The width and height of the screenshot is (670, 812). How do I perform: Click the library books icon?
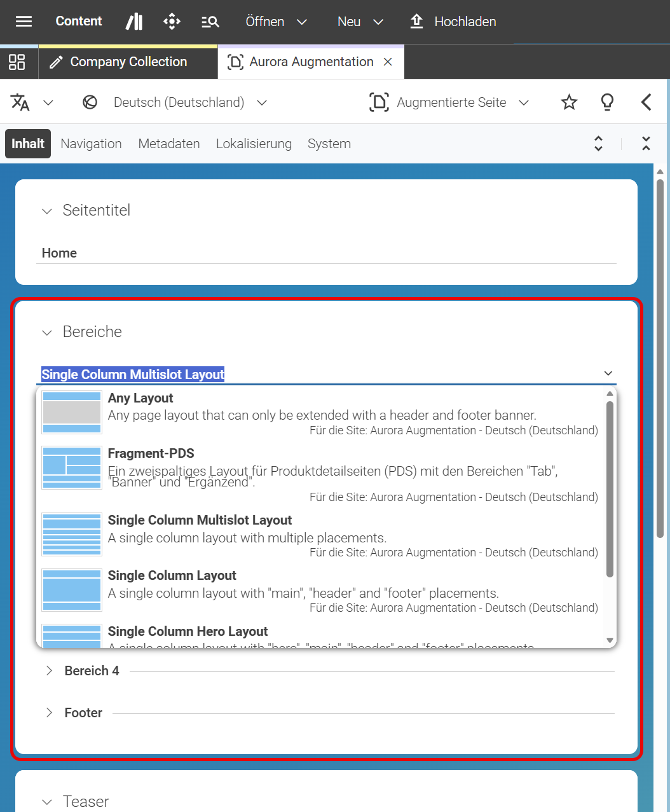pos(134,22)
